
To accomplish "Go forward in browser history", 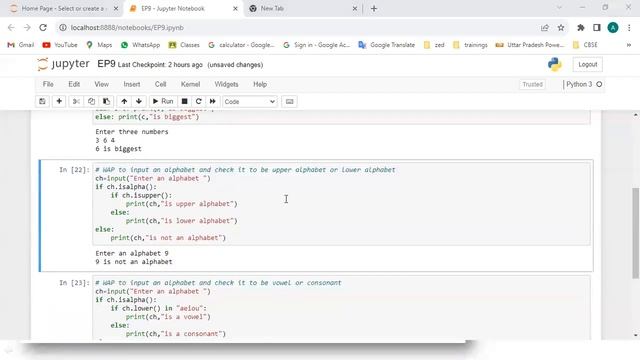I will (x=27, y=28).
